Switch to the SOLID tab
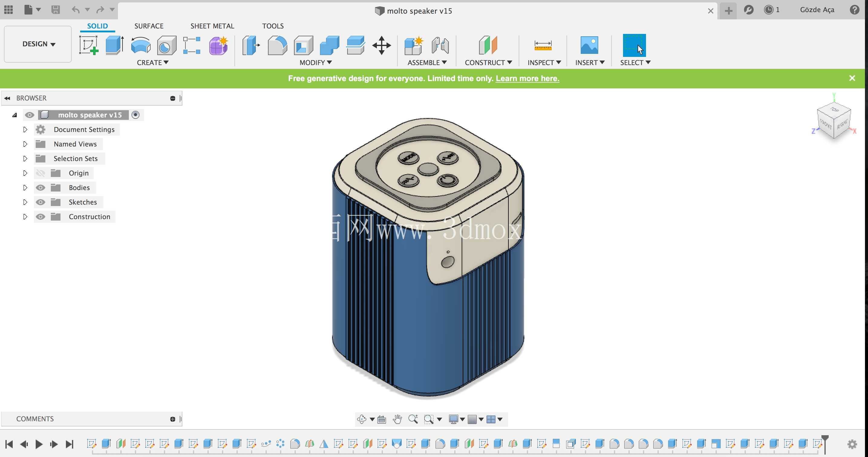 97,26
